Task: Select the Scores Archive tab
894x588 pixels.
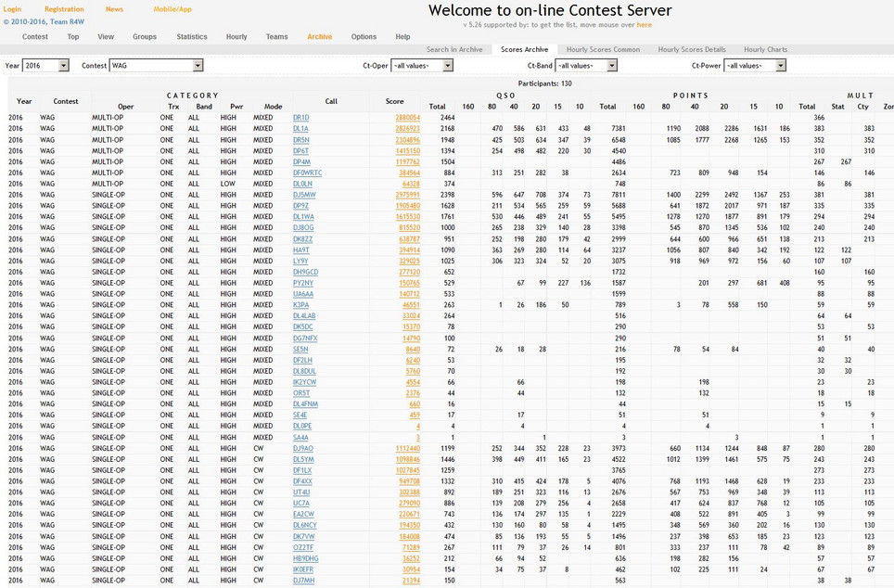Action: tap(525, 49)
